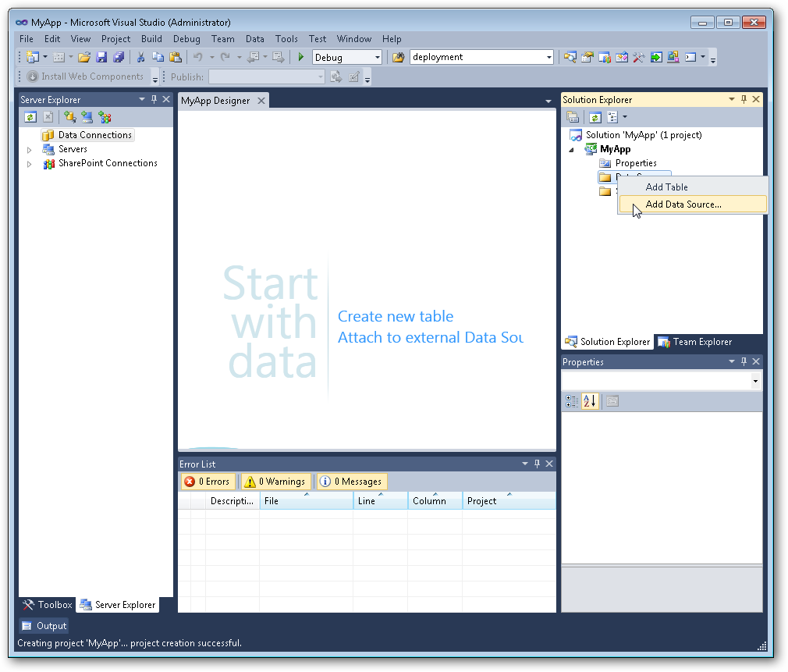
Task: Toggle the Server Explorer pin
Action: coord(154,99)
